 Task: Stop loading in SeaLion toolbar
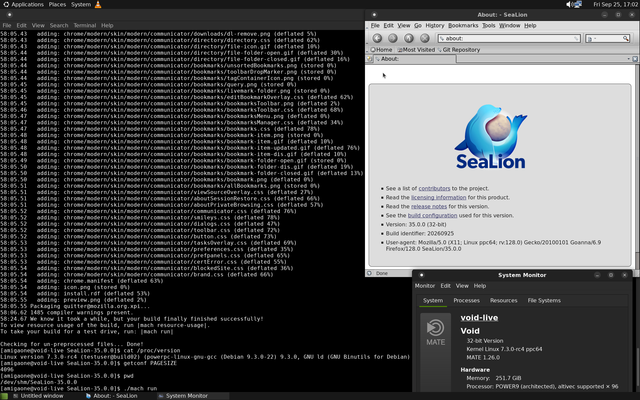tap(424, 38)
